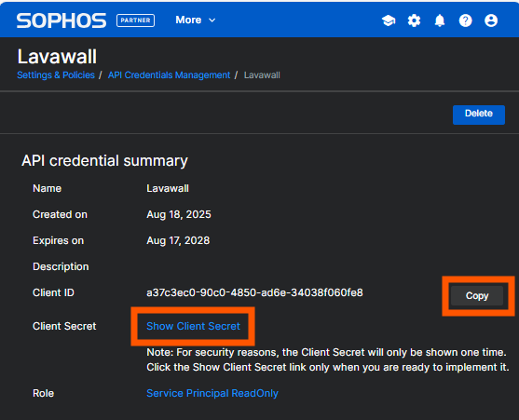The image size is (519, 420).
Task: View notifications via the bell icon
Action: (440, 20)
